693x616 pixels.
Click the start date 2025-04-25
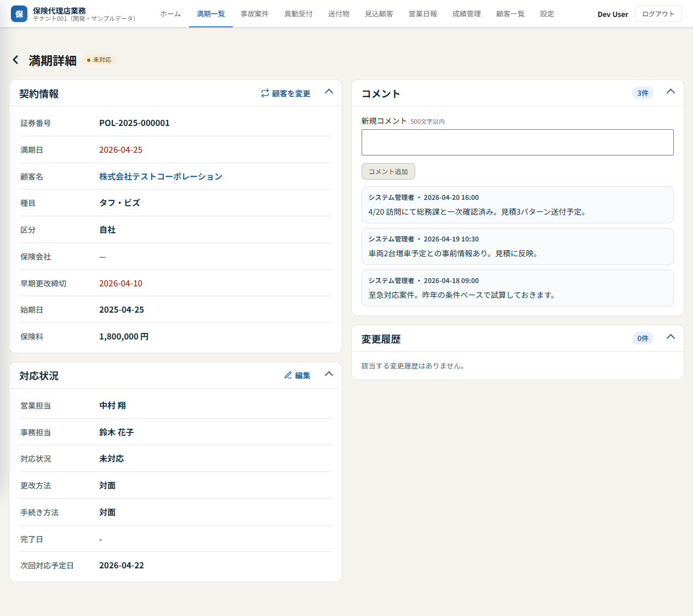coord(122,310)
